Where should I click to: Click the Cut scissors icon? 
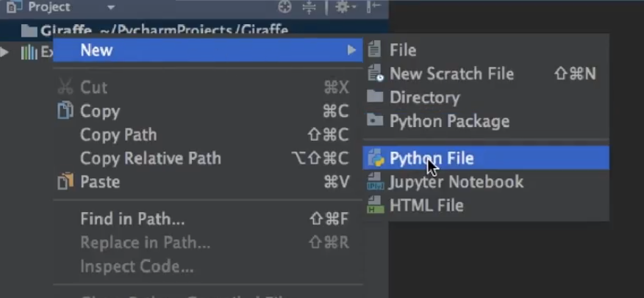tap(65, 87)
